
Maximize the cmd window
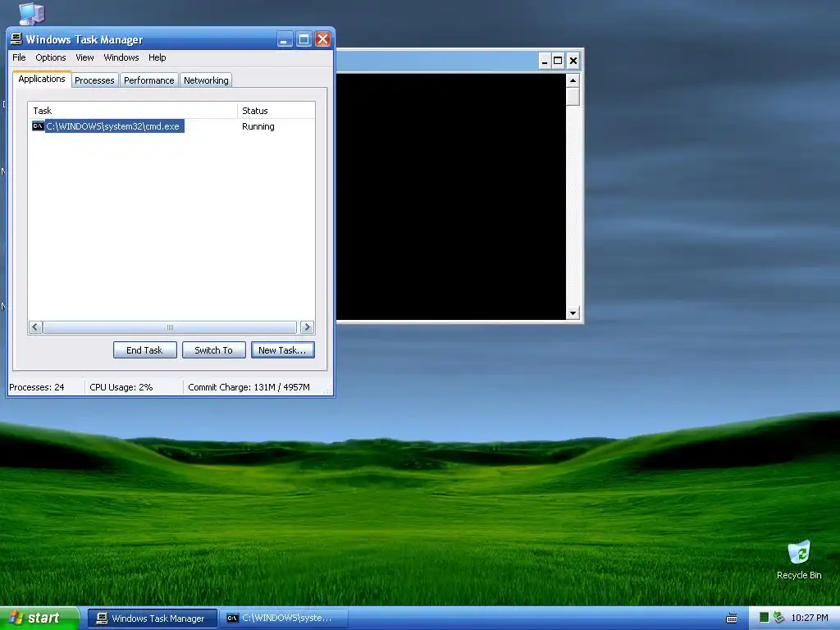558,61
